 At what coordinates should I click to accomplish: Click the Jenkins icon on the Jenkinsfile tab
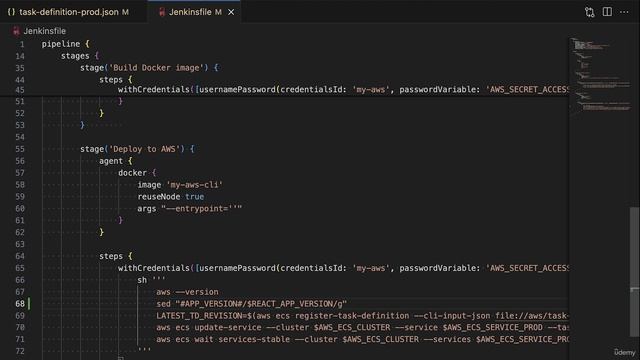[x=162, y=12]
